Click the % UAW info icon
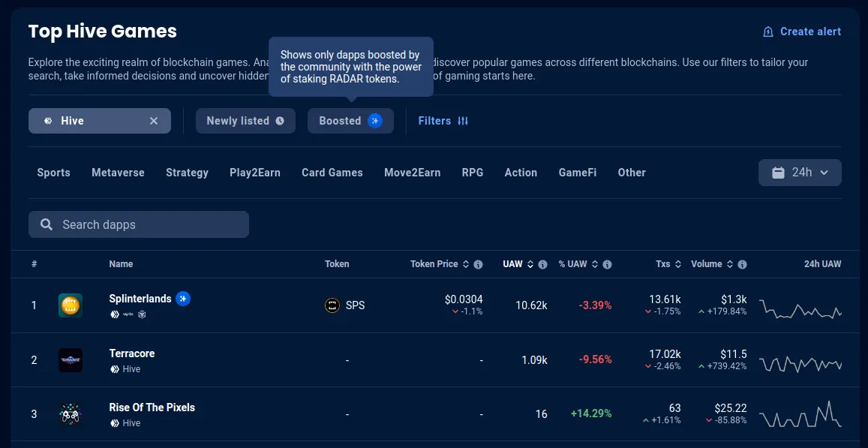The width and height of the screenshot is (868, 448). pyautogui.click(x=607, y=265)
